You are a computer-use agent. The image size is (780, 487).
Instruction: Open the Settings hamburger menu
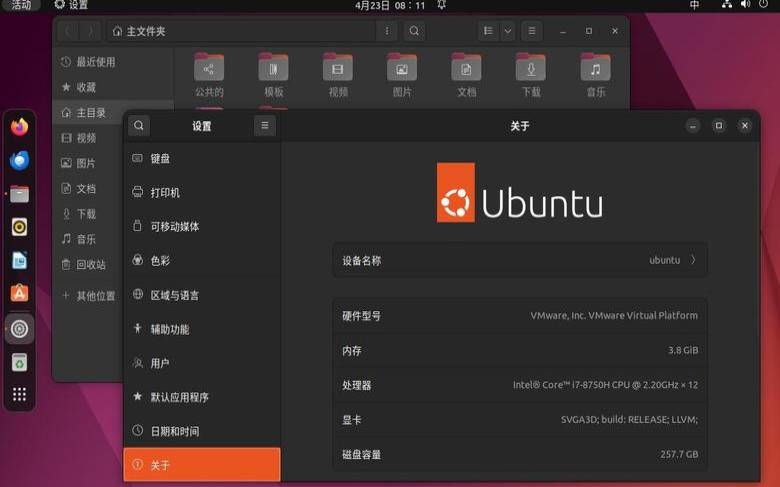click(265, 125)
